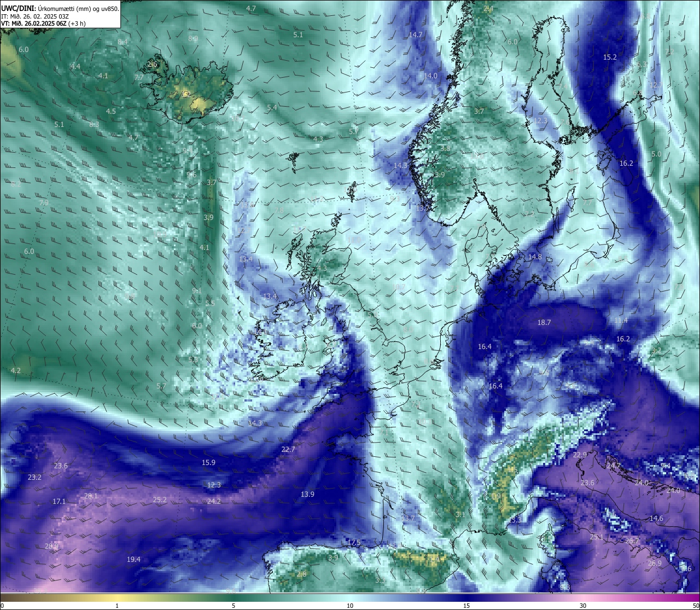Click the 25.2 value in purple band
The height and width of the screenshot is (610, 700).
160,500
